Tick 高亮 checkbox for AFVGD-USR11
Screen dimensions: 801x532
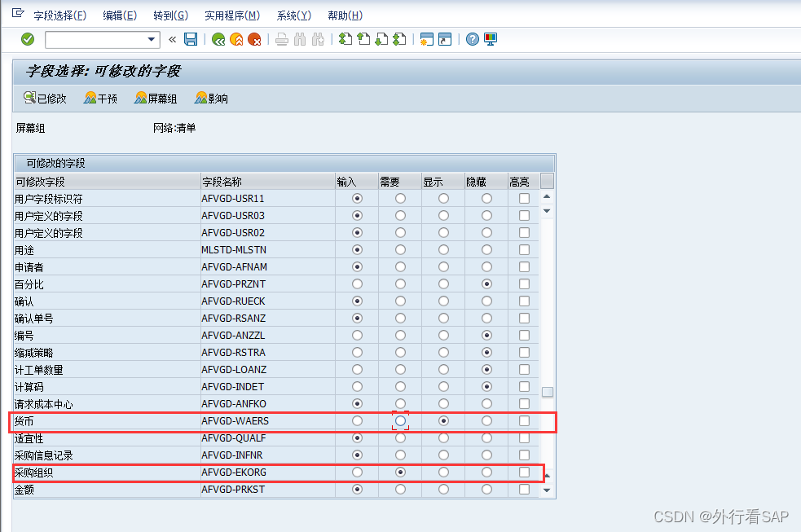524,198
